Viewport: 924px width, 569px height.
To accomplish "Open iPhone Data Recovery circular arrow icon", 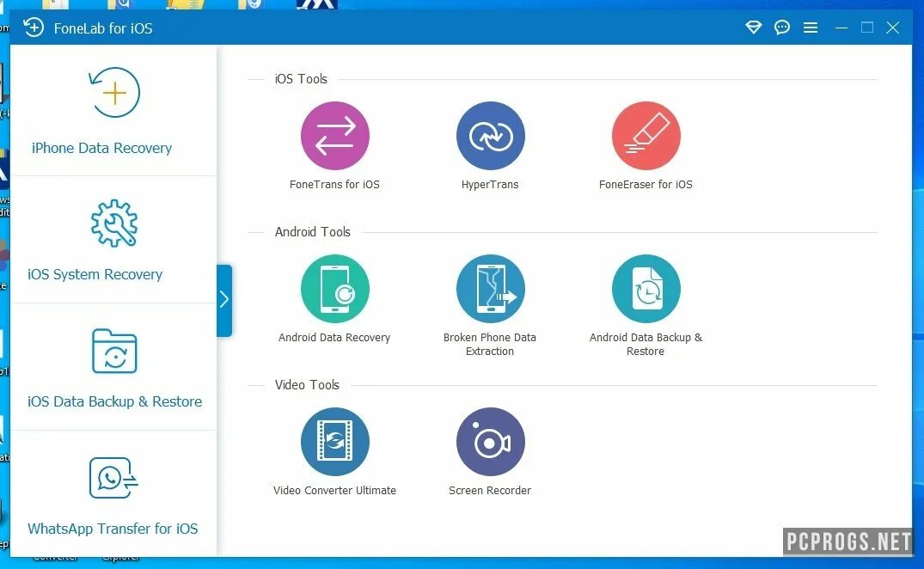I will (x=114, y=93).
